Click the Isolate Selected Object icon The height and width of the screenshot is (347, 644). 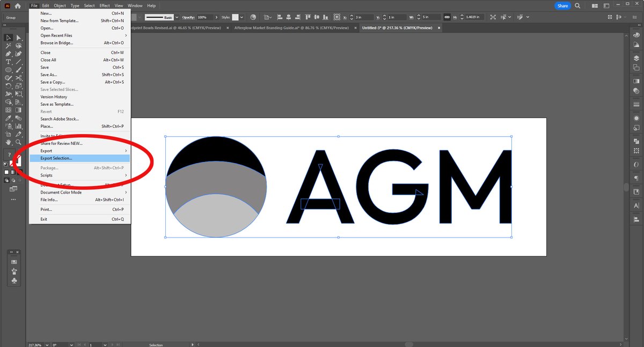pos(493,17)
